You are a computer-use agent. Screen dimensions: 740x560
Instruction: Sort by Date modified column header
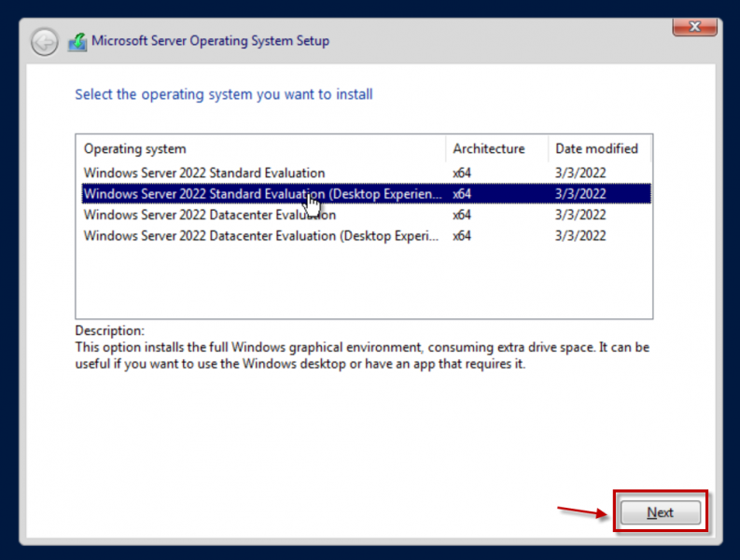pos(599,148)
